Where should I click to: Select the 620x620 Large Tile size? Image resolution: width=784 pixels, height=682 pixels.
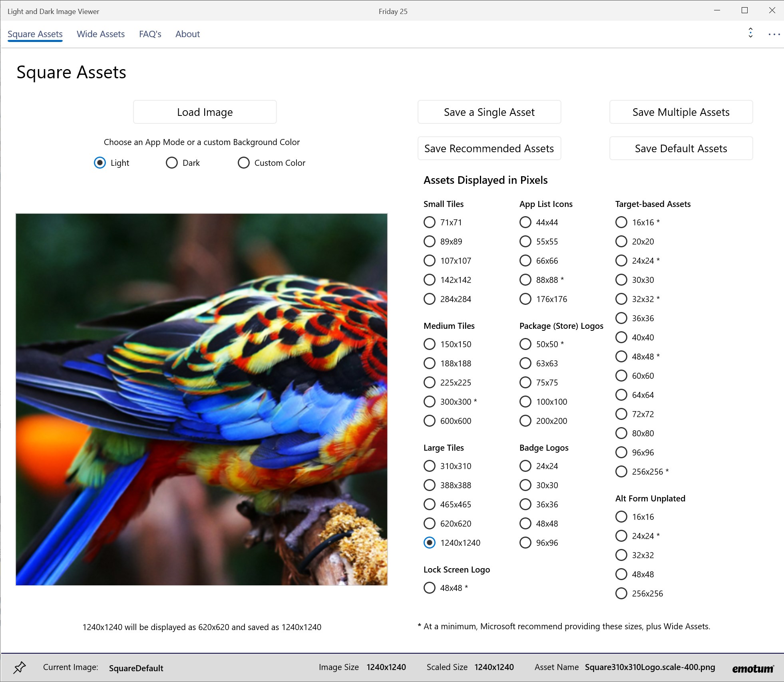click(430, 523)
